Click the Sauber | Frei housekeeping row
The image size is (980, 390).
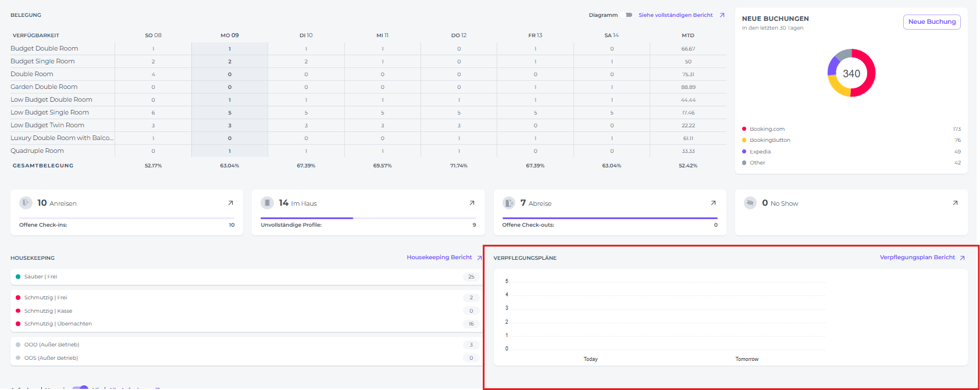pos(41,277)
